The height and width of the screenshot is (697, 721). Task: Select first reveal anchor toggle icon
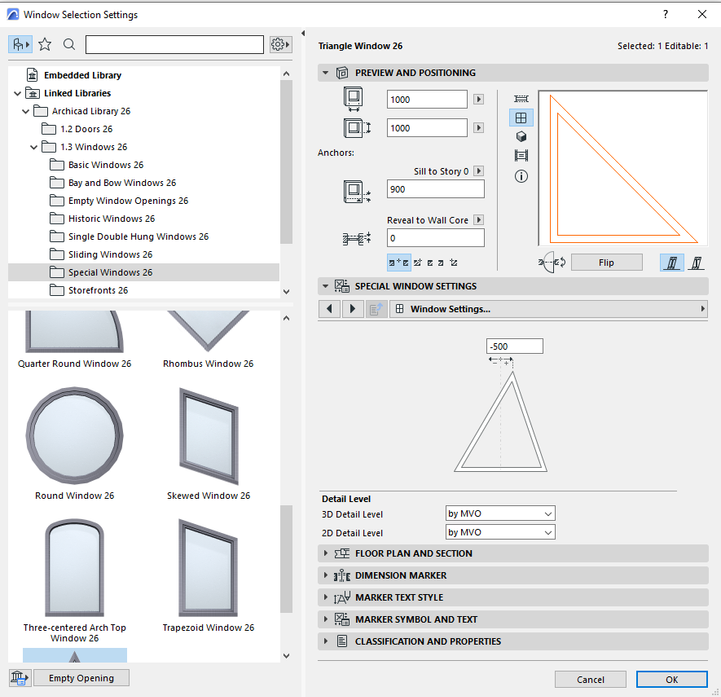pyautogui.click(x=398, y=263)
